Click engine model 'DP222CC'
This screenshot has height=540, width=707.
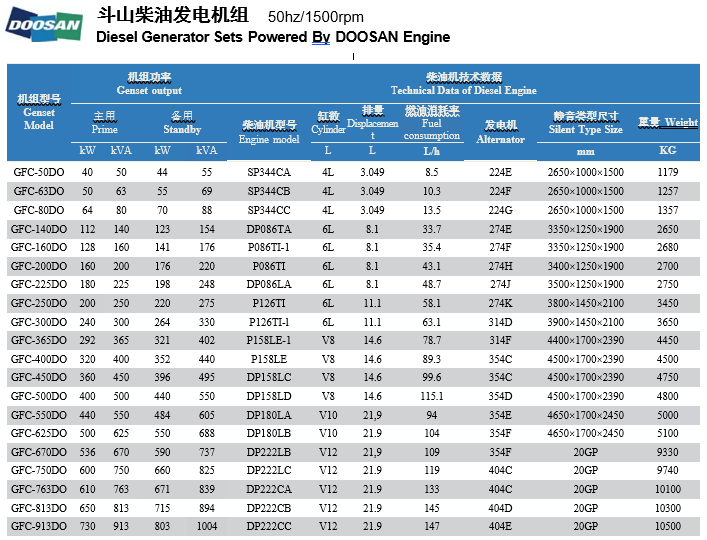tap(269, 526)
